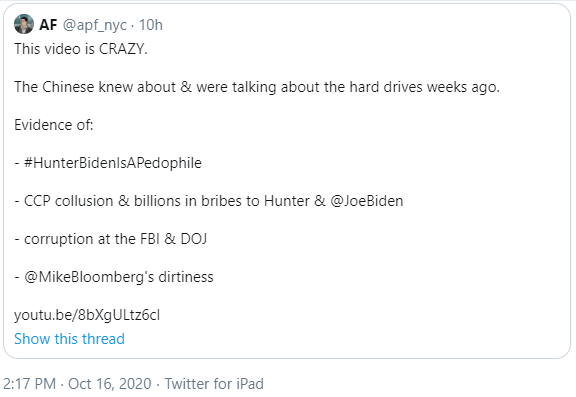Click the word 'Hunter' in the bribes line
The image size is (576, 397).
tap(287, 201)
